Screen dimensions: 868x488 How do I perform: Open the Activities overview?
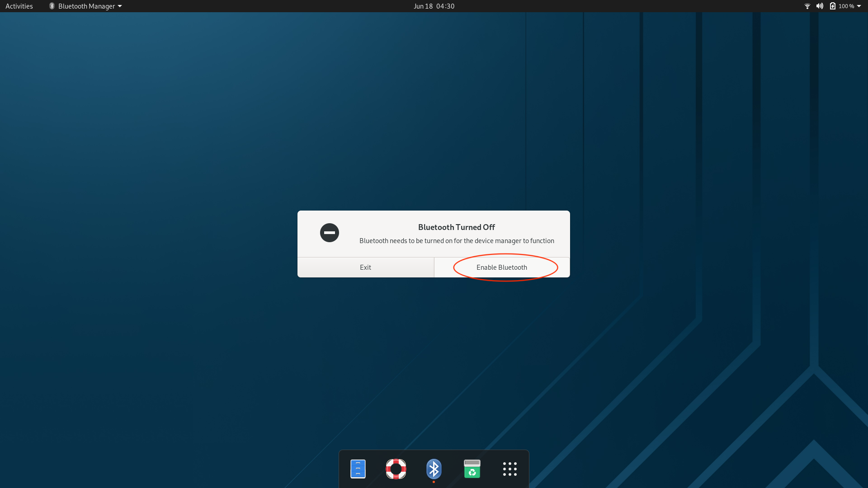tap(19, 6)
